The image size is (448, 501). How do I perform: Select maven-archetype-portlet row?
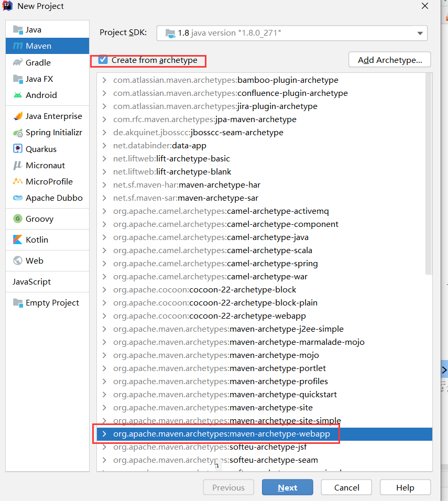pos(264,368)
